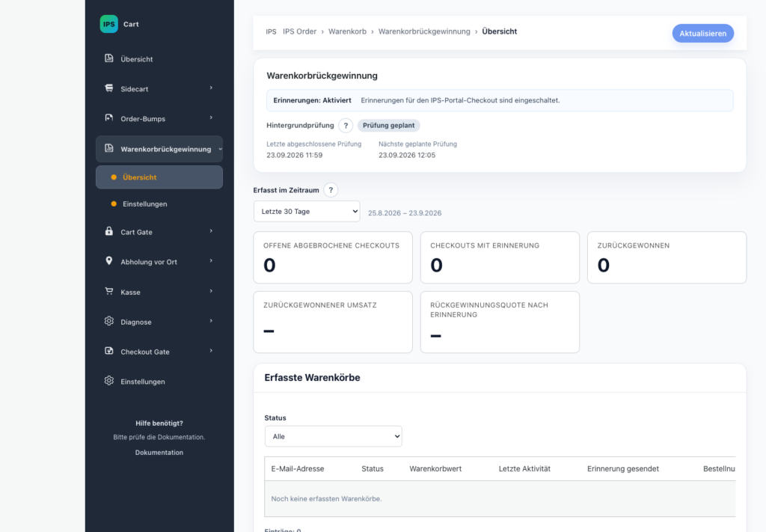Open the Letzte 30 Tage period dropdown
Viewport: 766px width, 532px height.
pyautogui.click(x=307, y=212)
